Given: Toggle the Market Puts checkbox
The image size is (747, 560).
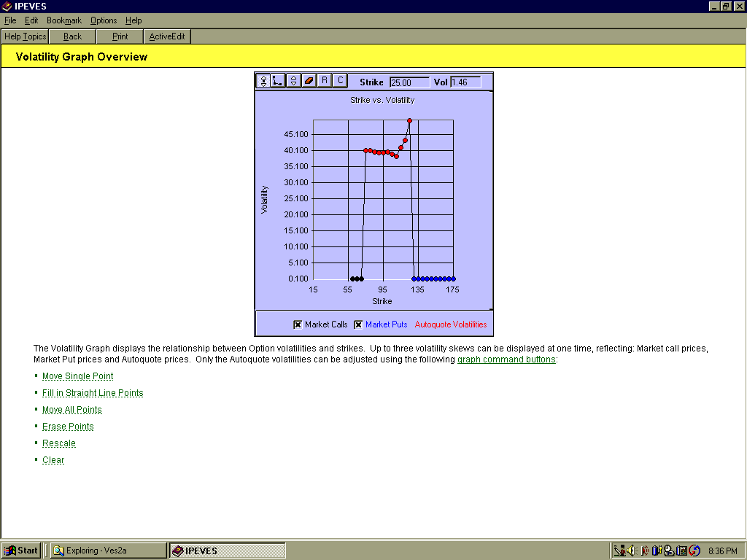Looking at the screenshot, I should 358,324.
